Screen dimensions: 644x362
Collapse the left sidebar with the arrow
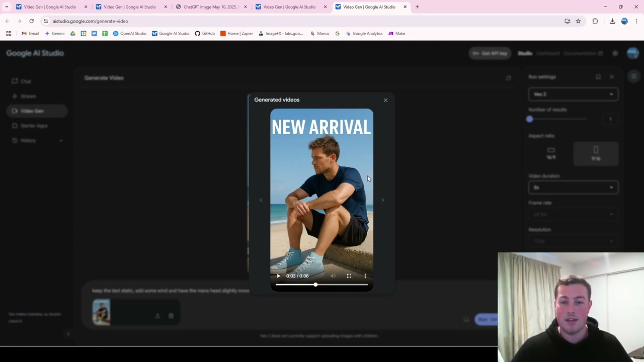click(x=68, y=333)
